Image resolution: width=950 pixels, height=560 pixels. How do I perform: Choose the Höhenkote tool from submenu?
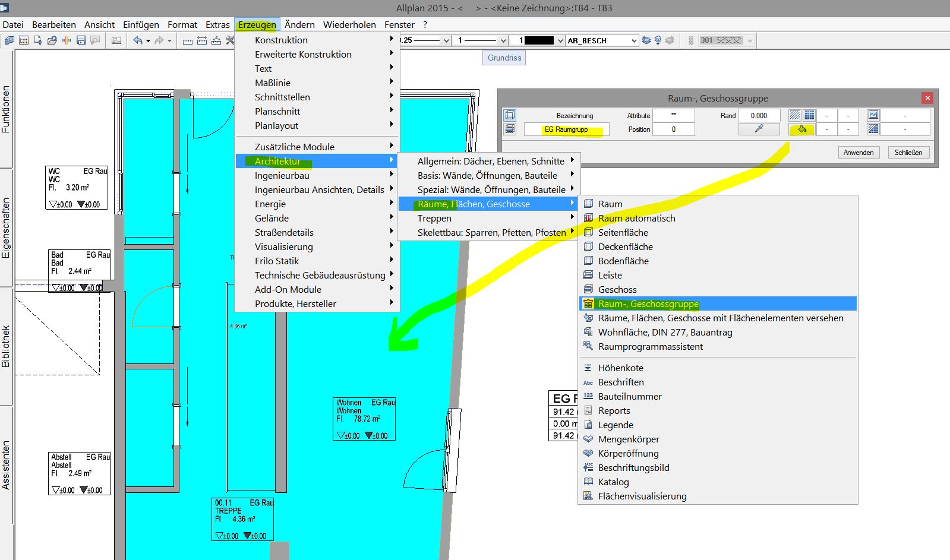click(x=620, y=368)
